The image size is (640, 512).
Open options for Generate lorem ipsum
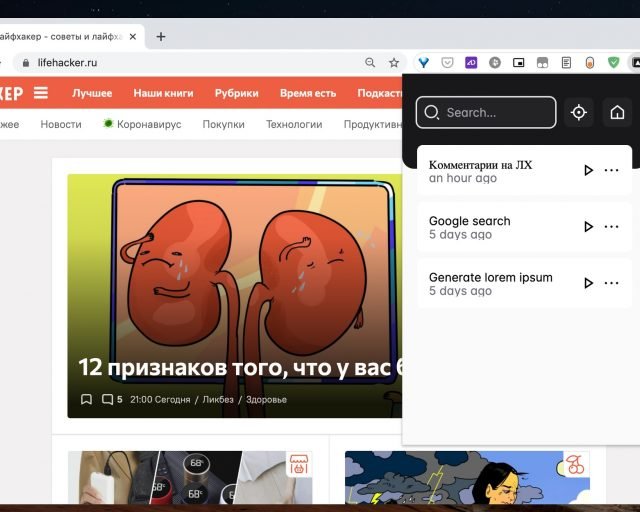611,283
